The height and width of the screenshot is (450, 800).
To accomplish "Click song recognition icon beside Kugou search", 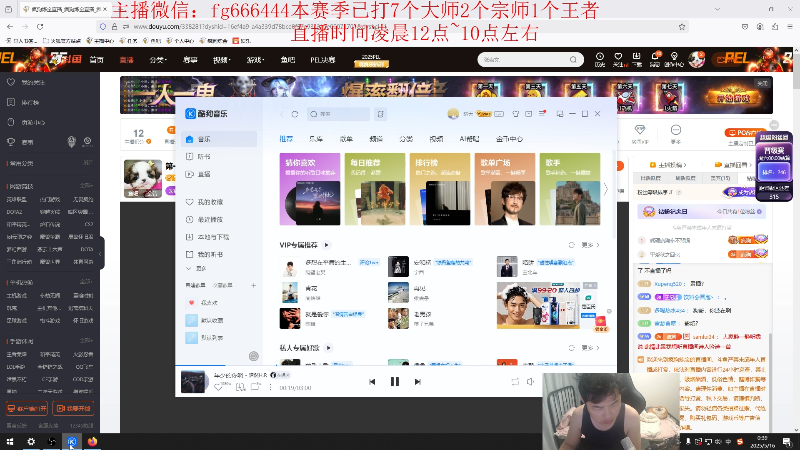I will (x=381, y=114).
